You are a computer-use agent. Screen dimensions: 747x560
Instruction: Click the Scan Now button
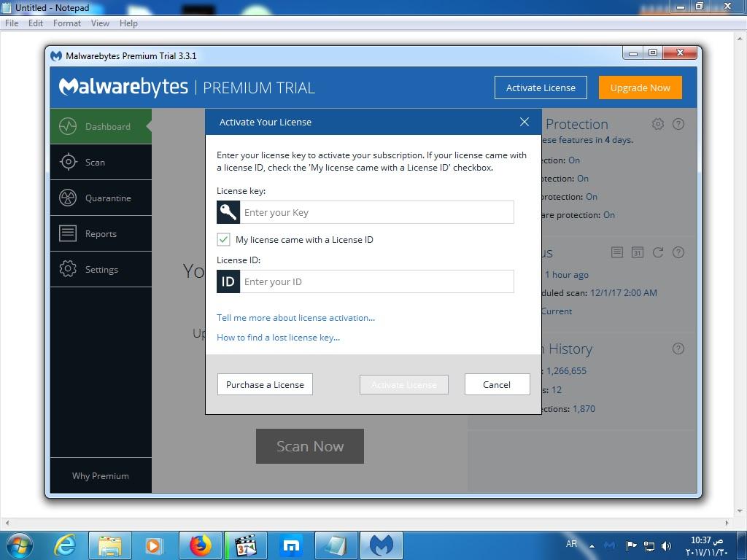pyautogui.click(x=310, y=446)
